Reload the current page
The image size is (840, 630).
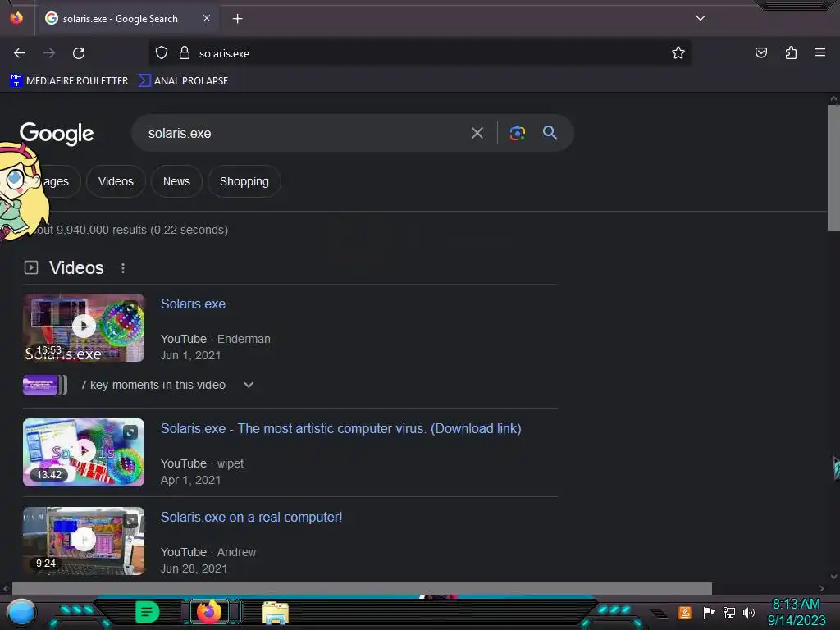coord(79,53)
